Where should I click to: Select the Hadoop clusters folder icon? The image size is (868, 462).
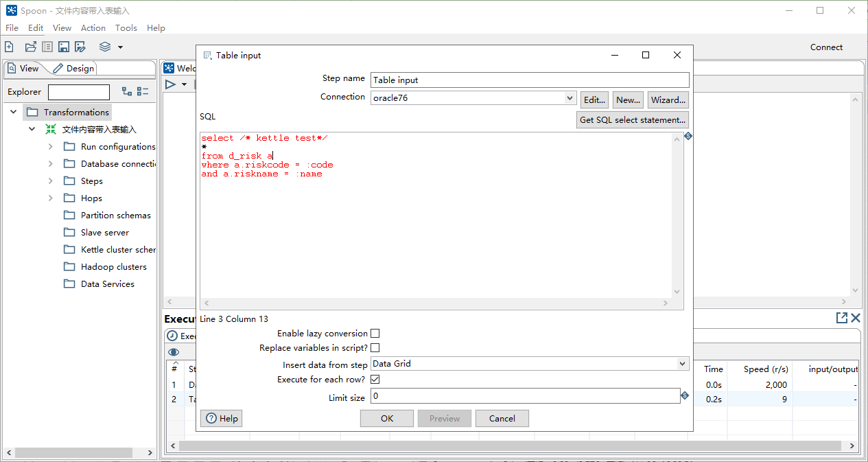69,266
